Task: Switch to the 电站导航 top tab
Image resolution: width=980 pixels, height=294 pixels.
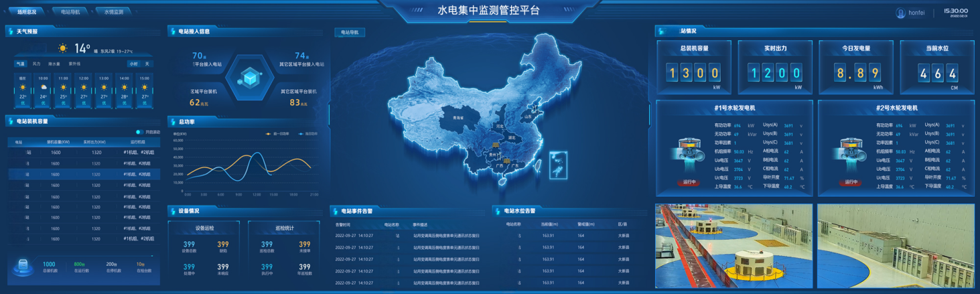Action: pyautogui.click(x=70, y=12)
